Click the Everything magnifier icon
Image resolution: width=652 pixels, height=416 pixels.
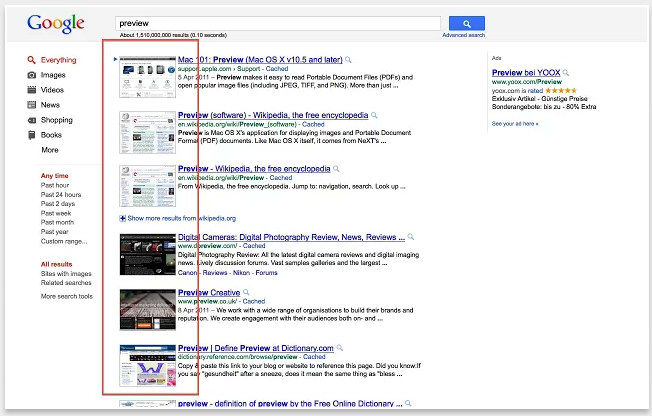(31, 60)
